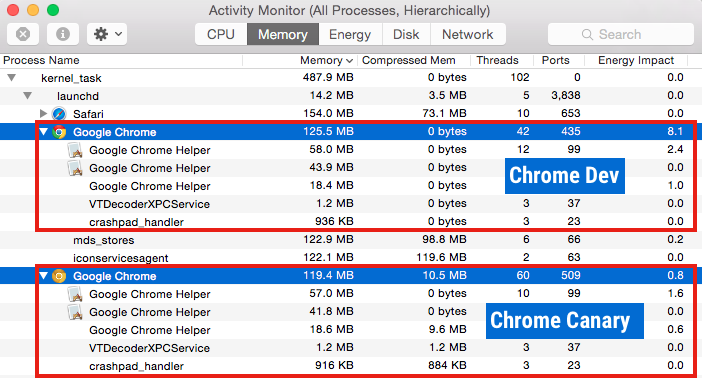Select the 41.8 MB Chrome Helper icon
The height and width of the screenshot is (378, 702).
click(x=75, y=312)
